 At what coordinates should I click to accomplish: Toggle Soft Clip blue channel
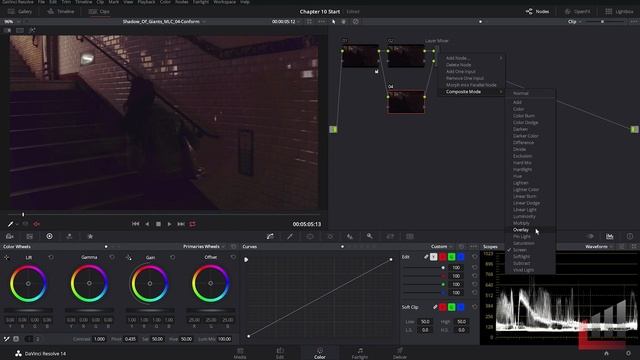coord(461,307)
